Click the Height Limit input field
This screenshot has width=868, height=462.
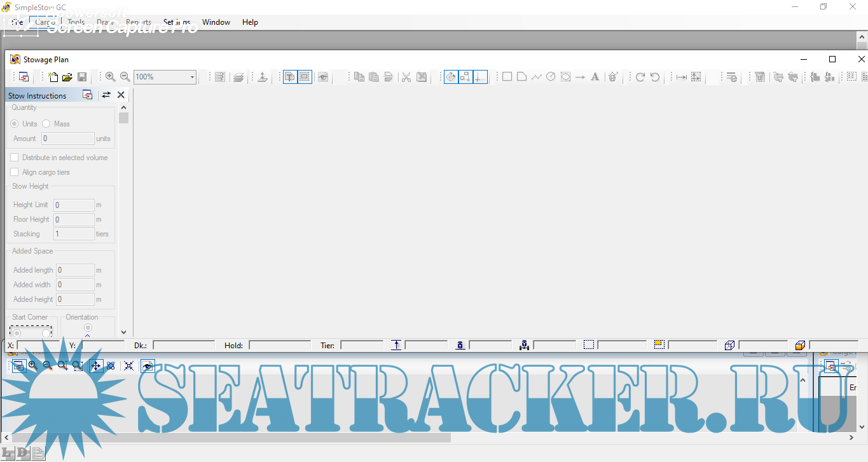point(74,205)
